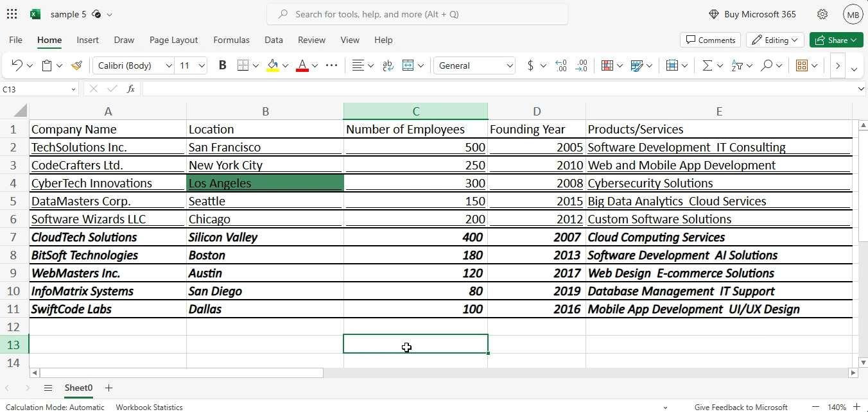The width and height of the screenshot is (868, 412).
Task: Click the Format Painter brush icon
Action: 77,65
